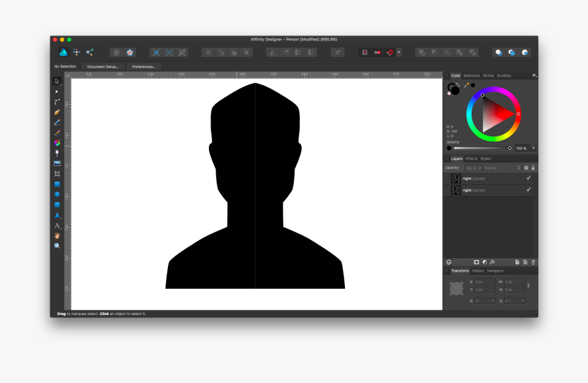Viewport: 588px width, 383px height.
Task: Select the Pen tool
Action: click(57, 111)
